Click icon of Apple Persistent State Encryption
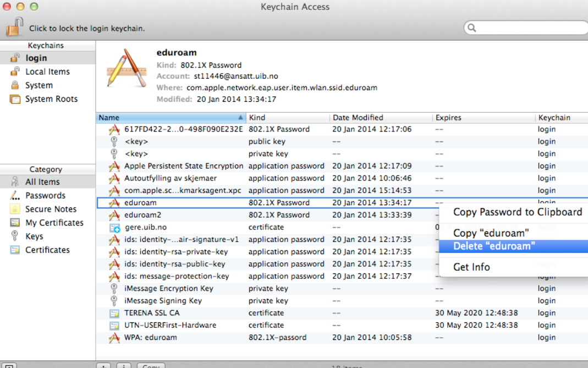 tap(114, 166)
